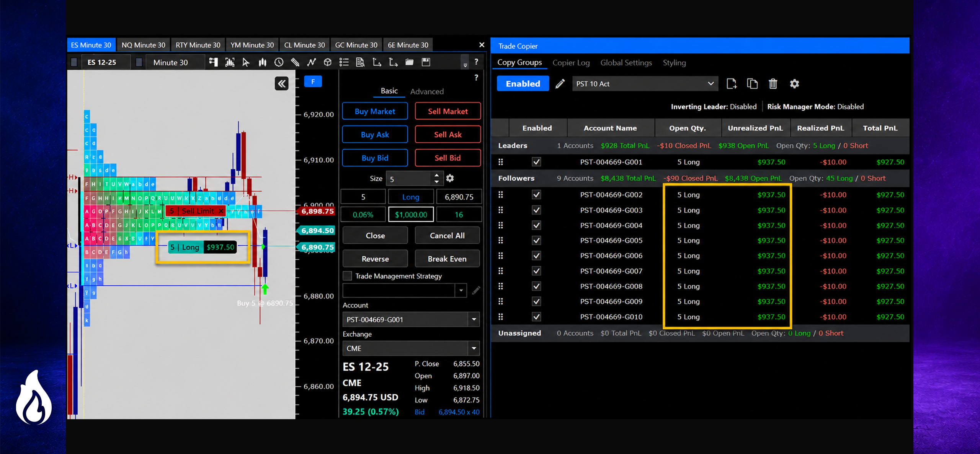Open the clock time settings icon
The height and width of the screenshot is (454, 980).
pyautogui.click(x=279, y=62)
